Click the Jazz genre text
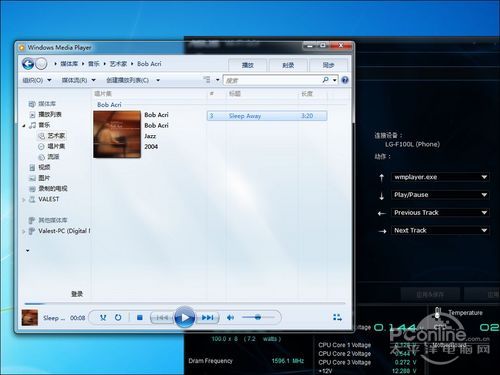Screen dimensions: 500x375 [150, 136]
